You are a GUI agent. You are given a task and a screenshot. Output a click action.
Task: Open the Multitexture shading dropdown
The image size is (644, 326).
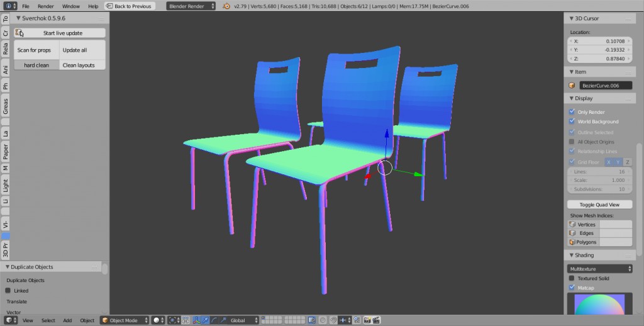tap(599, 269)
